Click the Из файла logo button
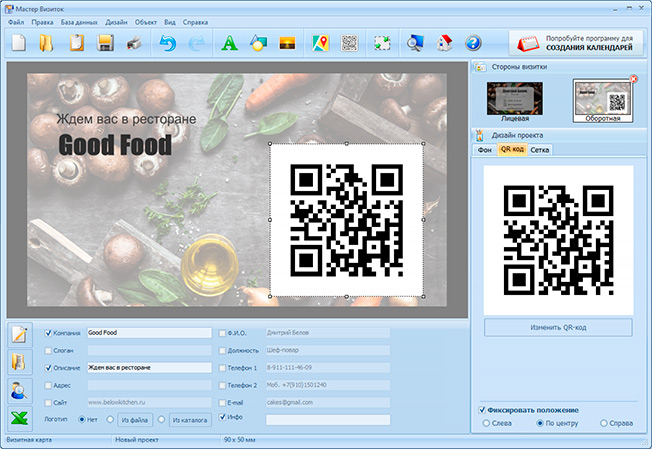Image resolution: width=652 pixels, height=449 pixels. click(135, 420)
